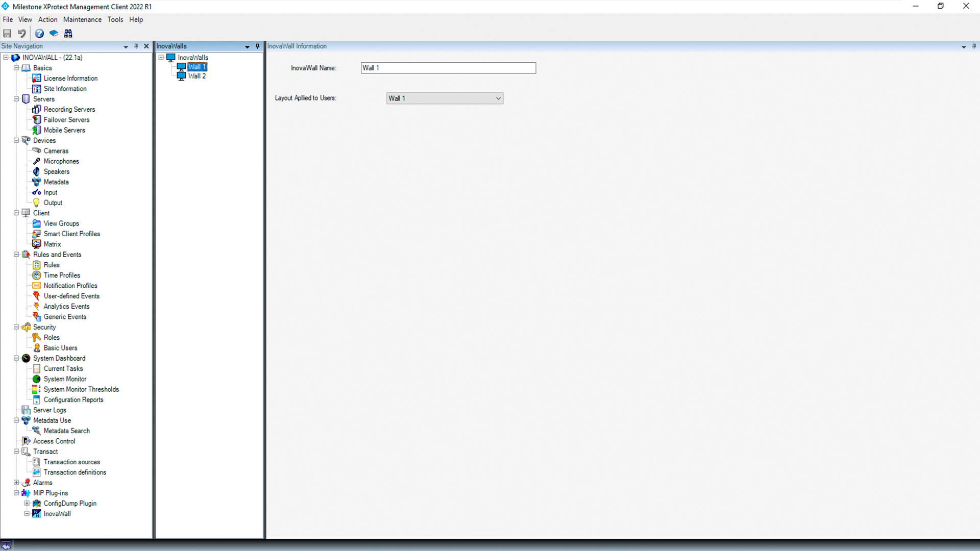Select Basic Users item
The width and height of the screenshot is (980, 551).
point(60,348)
